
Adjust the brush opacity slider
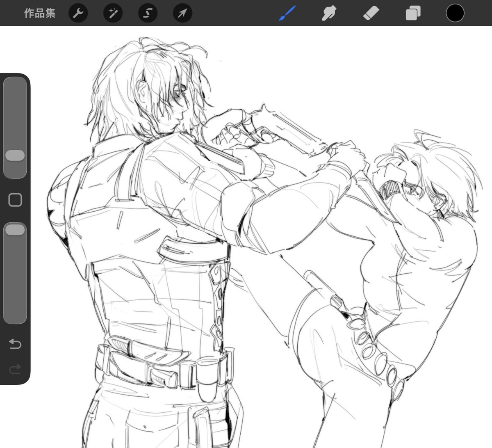pyautogui.click(x=15, y=273)
